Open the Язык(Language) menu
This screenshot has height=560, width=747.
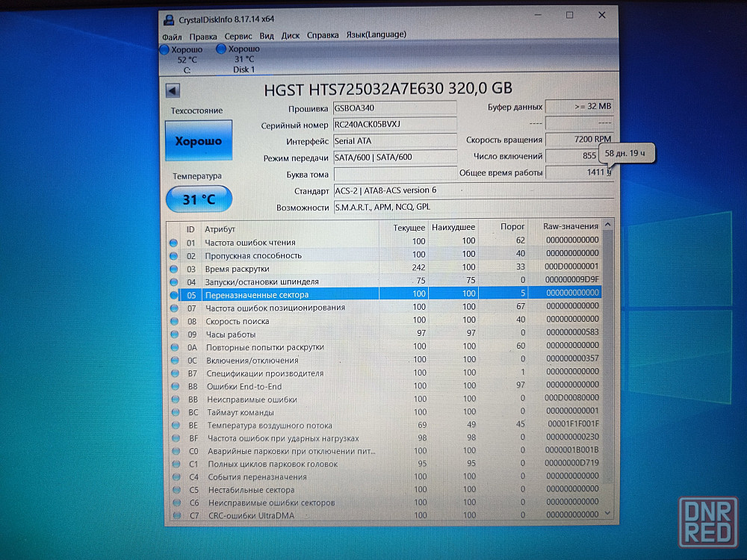376,35
